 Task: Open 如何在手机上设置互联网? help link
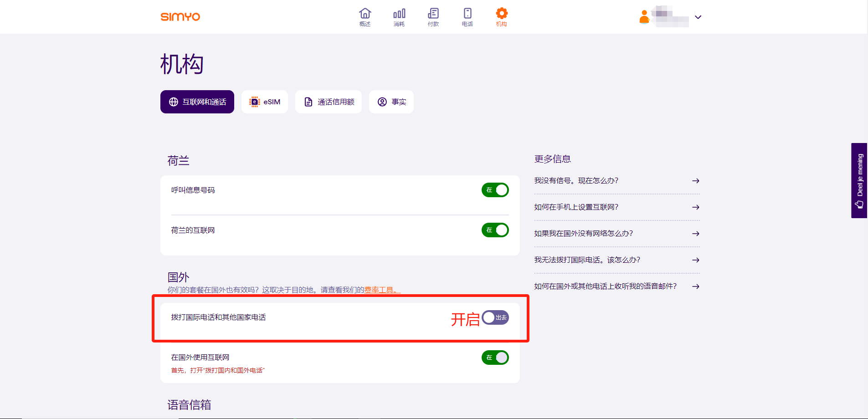point(576,207)
